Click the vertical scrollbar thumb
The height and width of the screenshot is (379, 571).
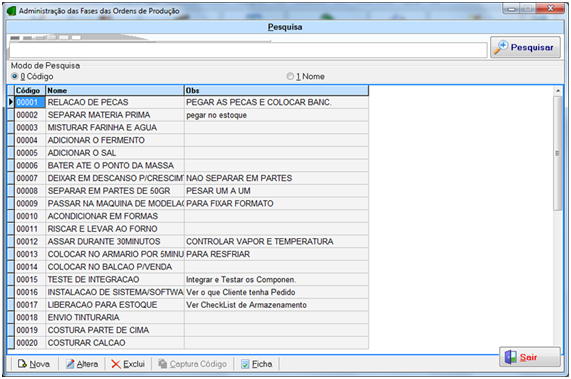coord(558,153)
